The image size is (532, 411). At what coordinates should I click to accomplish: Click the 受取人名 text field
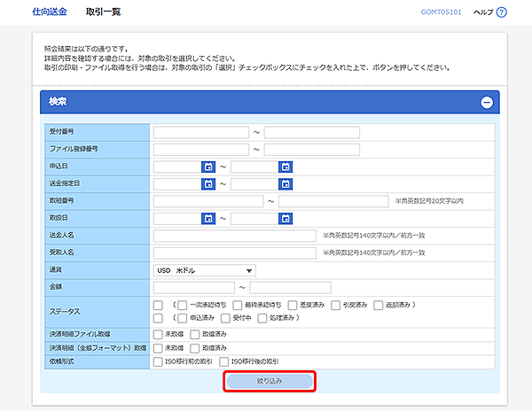[x=235, y=253]
